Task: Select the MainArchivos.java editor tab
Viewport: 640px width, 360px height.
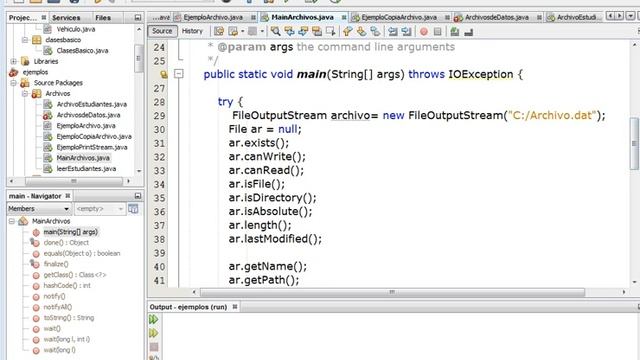Action: click(302, 17)
